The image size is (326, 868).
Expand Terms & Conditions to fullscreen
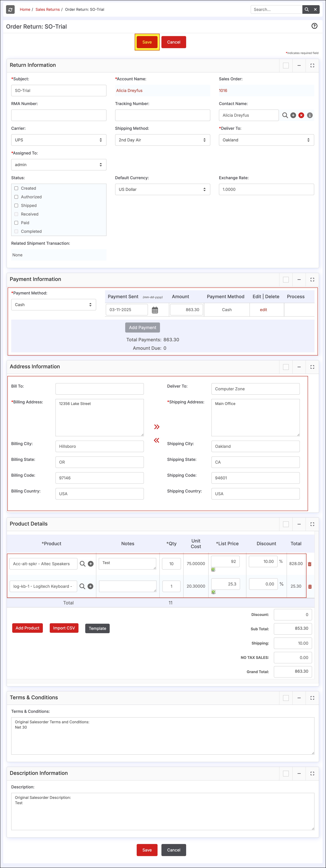click(312, 698)
